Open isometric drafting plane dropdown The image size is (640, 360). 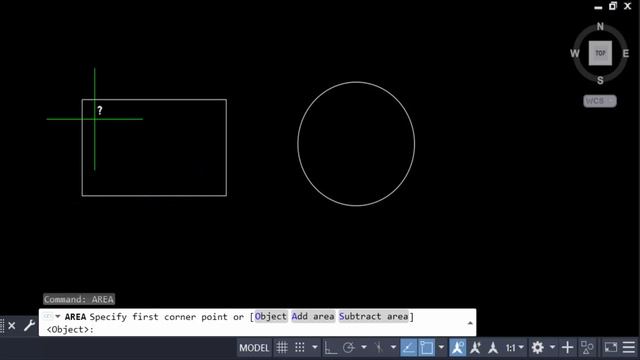pyautogui.click(x=393, y=348)
